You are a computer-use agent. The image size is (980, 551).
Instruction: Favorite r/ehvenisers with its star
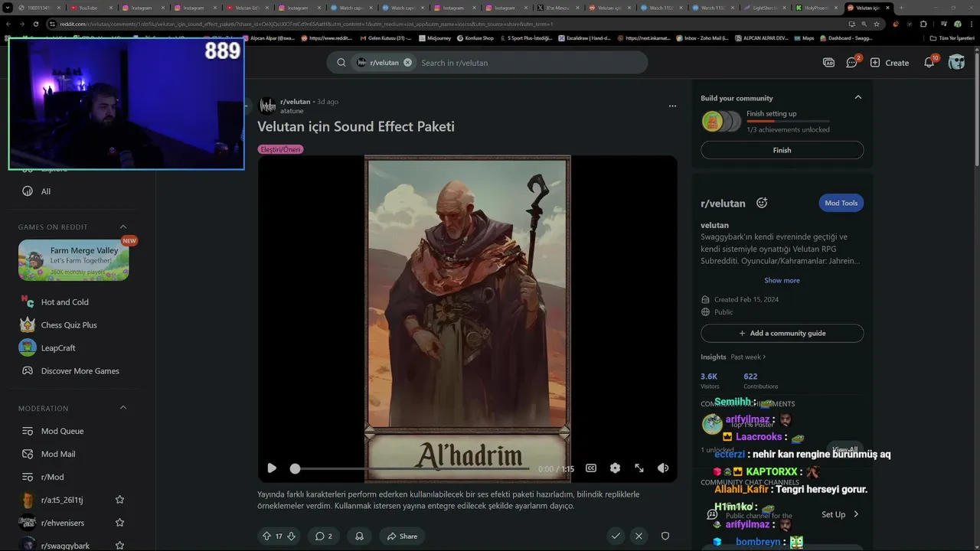pyautogui.click(x=119, y=523)
